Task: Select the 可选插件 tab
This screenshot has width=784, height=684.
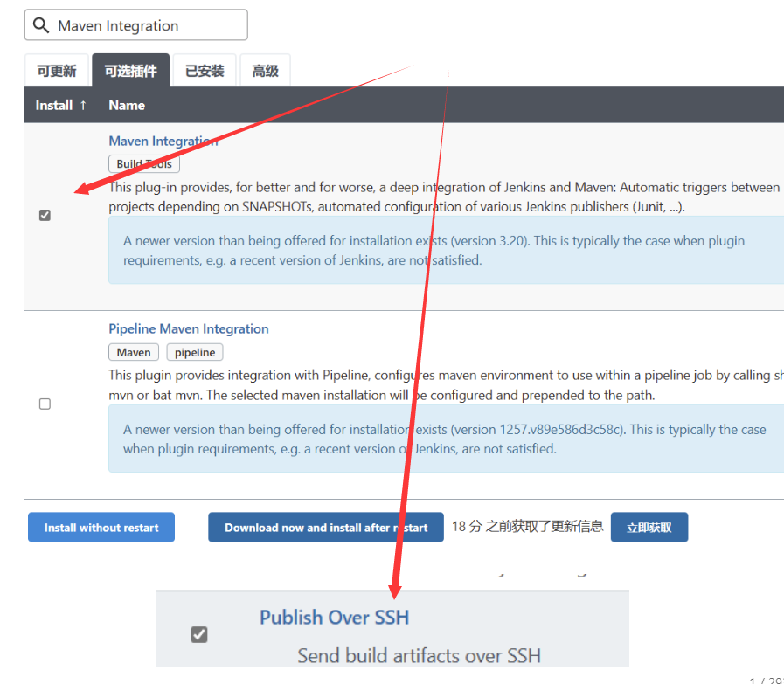Action: 130,71
